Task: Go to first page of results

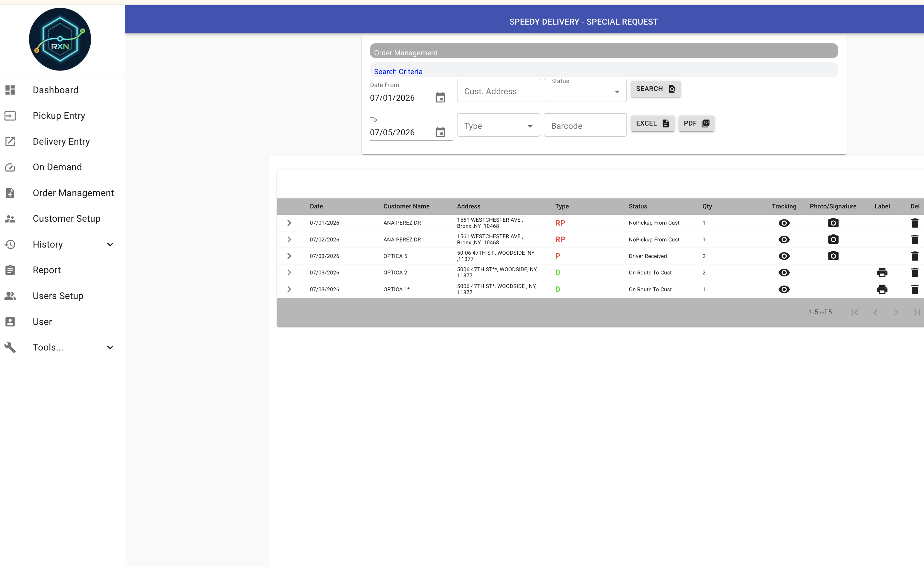Action: pyautogui.click(x=855, y=312)
